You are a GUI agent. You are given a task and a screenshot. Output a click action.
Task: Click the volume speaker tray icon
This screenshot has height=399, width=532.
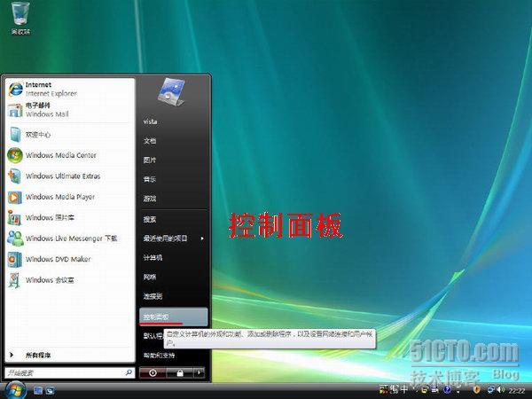point(500,390)
